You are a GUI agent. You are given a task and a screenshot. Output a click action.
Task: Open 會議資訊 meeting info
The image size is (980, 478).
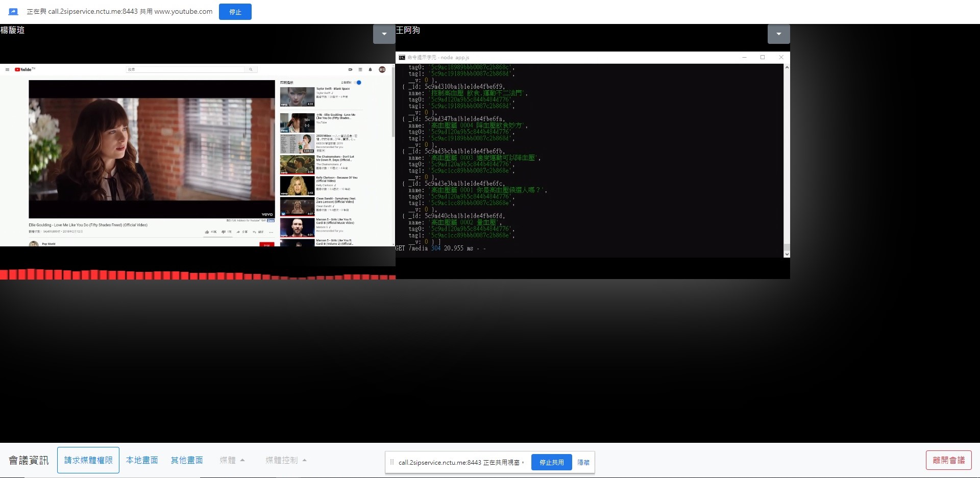click(29, 460)
